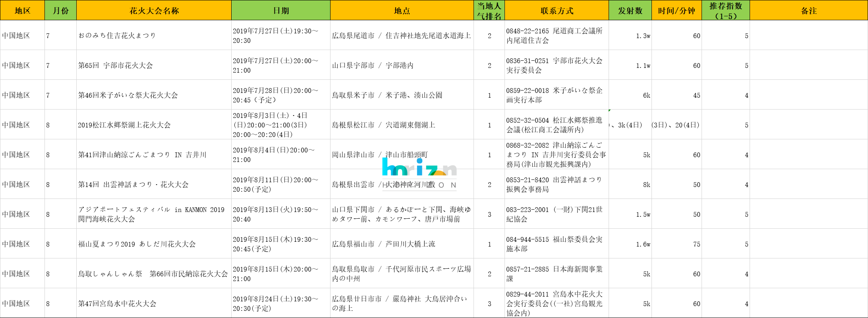Select contact cell 0859-22-0018 米子がいな祭企画実行本部
The image size is (868, 318).
coord(557,95)
